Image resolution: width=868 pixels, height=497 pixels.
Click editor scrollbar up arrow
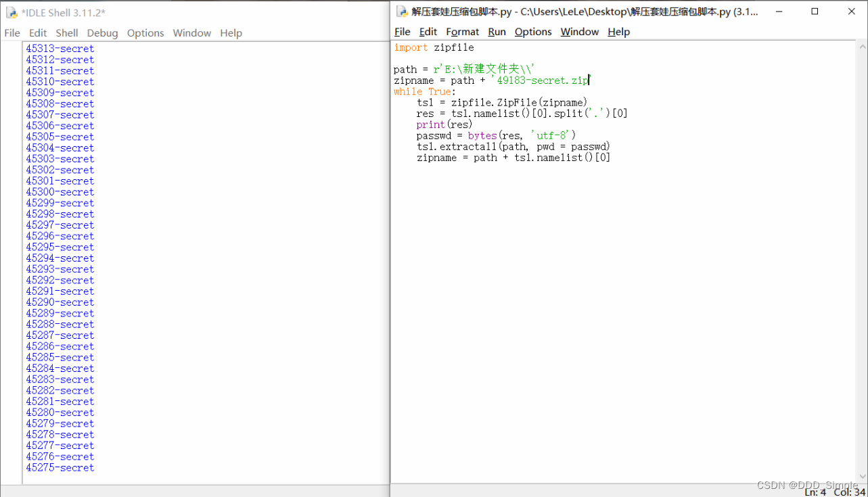pos(862,47)
